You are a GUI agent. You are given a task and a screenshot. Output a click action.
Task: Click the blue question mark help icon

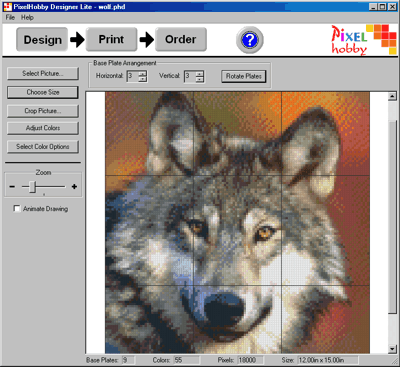click(x=250, y=40)
